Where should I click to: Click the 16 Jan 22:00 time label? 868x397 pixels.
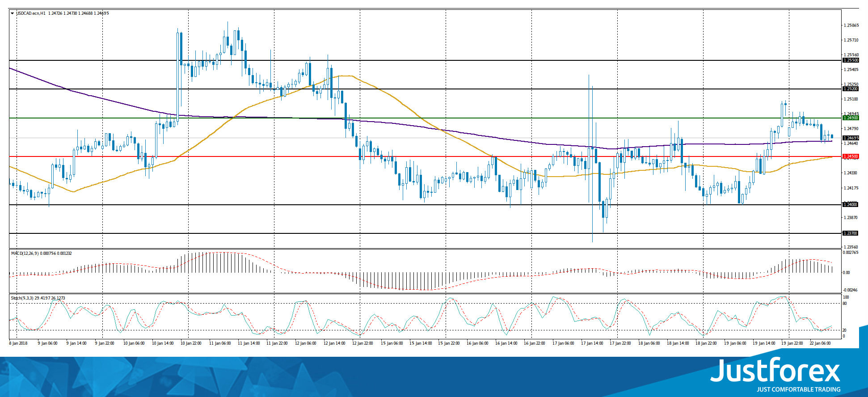pyautogui.click(x=535, y=343)
